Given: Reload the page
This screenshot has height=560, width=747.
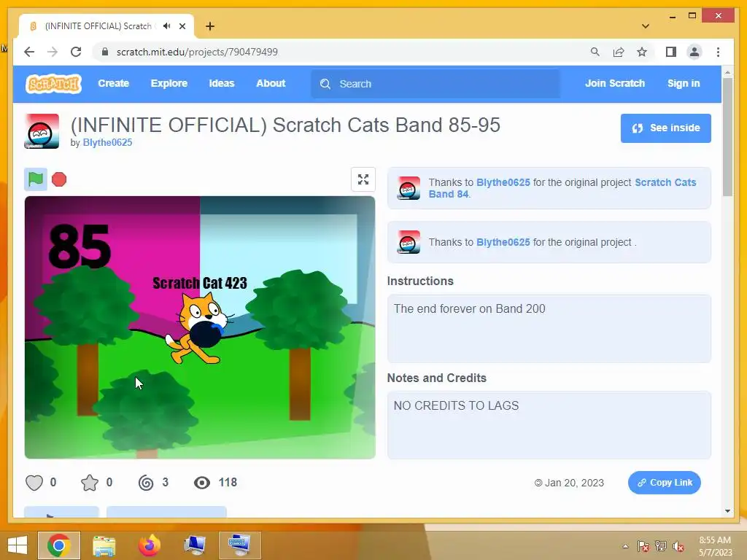Looking at the screenshot, I should (x=76, y=52).
